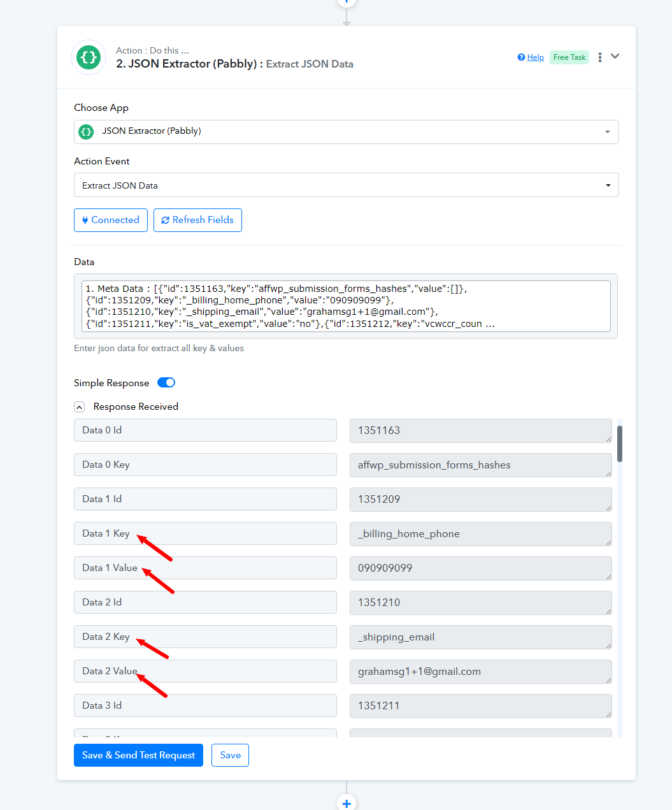
Task: Open the Choose App dropdown
Action: pyautogui.click(x=347, y=132)
